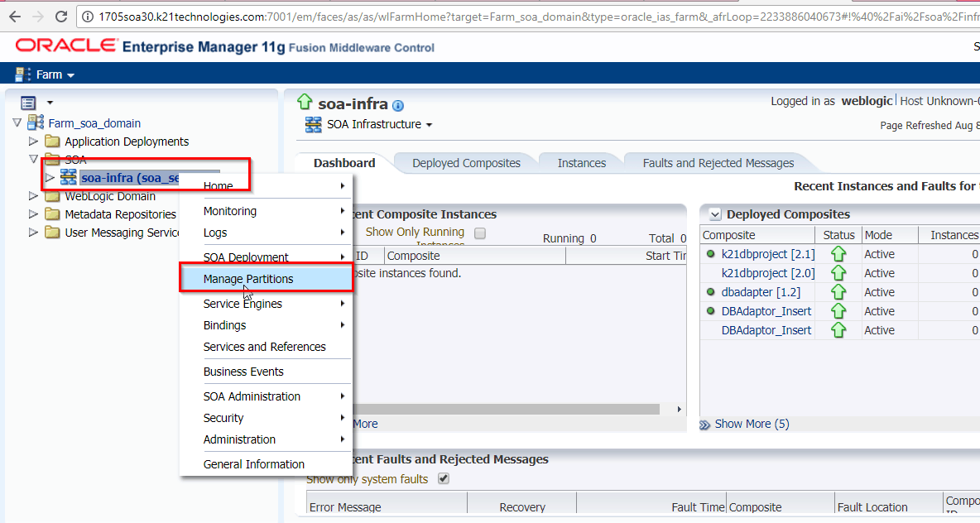This screenshot has width=980, height=523.
Task: Open the k21dbproject [2.1] composite link
Action: coord(768,254)
